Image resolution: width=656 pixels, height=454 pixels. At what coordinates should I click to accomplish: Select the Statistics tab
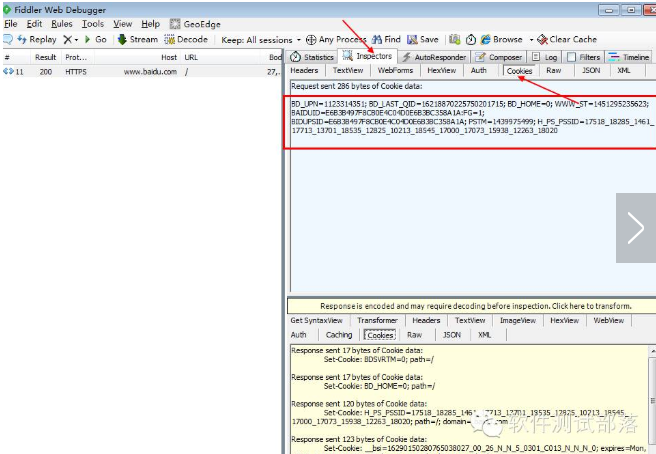click(312, 57)
